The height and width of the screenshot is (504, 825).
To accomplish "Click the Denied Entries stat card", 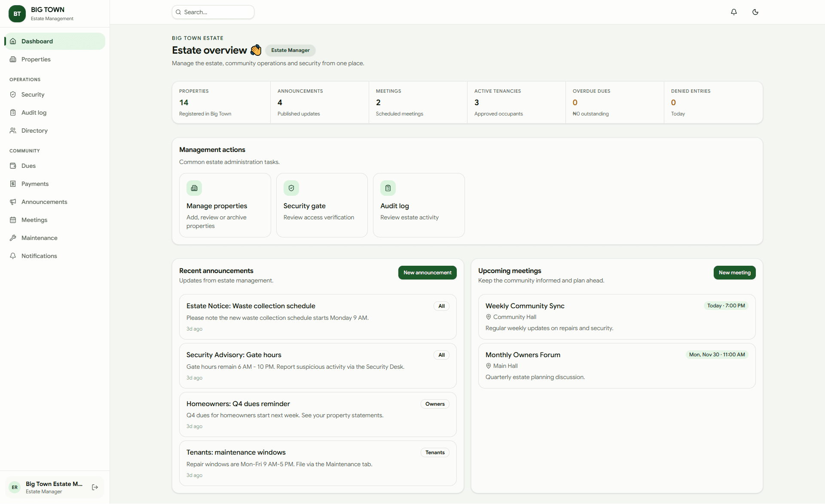I will pyautogui.click(x=713, y=103).
